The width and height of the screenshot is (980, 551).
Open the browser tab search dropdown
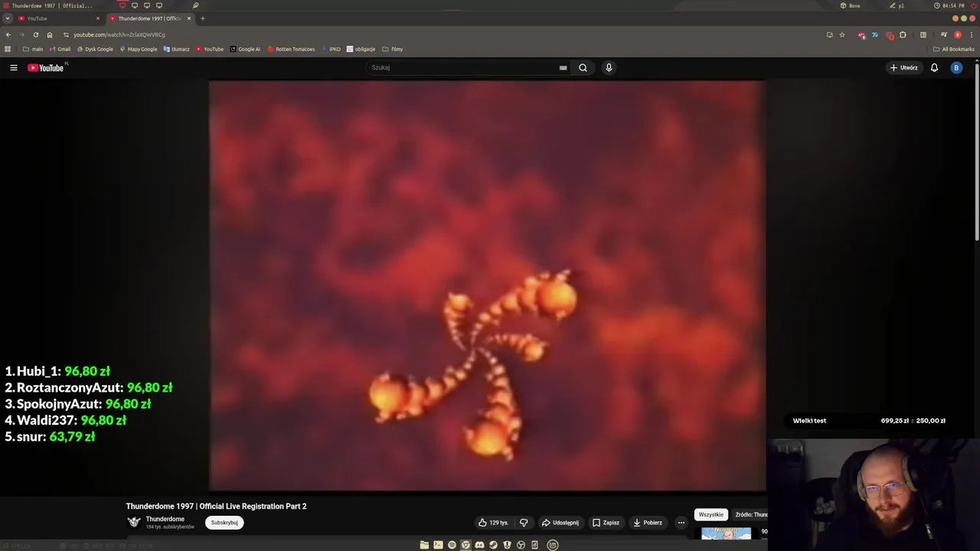coord(8,18)
